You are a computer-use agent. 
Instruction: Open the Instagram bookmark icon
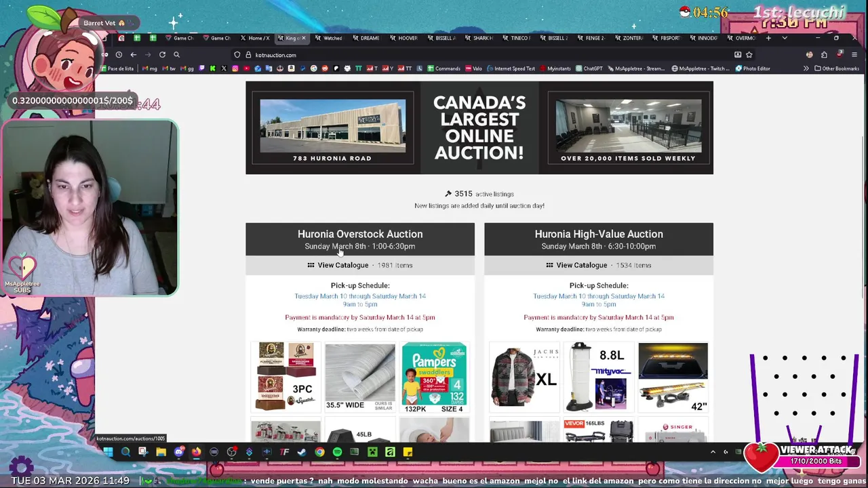coord(235,68)
